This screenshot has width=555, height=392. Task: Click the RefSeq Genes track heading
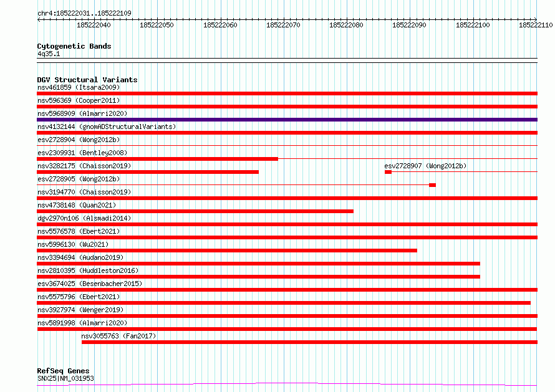[63, 371]
